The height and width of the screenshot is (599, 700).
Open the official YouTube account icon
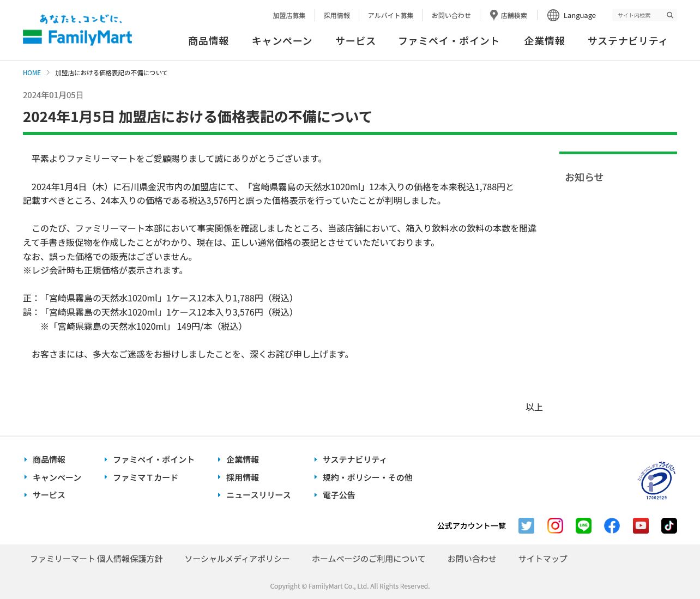pos(641,525)
